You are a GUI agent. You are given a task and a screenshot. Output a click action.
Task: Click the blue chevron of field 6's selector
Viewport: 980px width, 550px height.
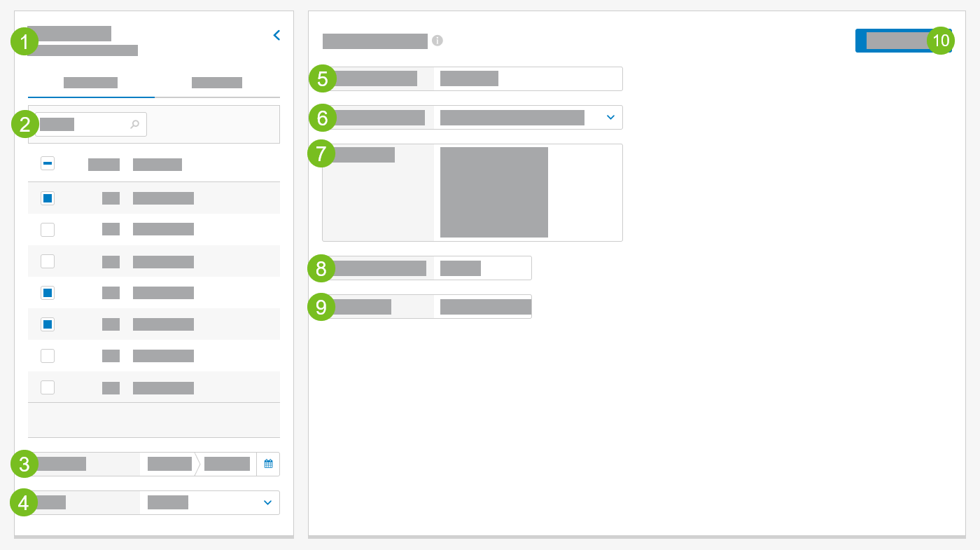(610, 117)
